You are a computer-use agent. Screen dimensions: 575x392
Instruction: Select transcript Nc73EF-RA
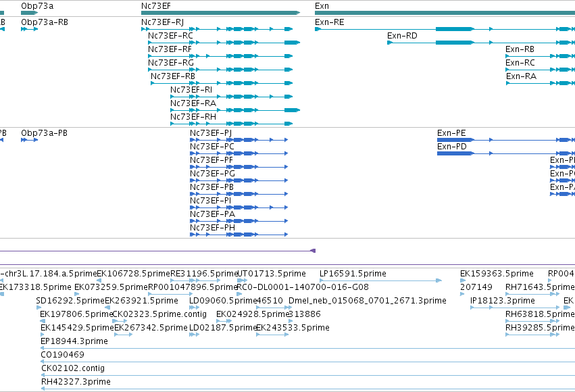(193, 104)
